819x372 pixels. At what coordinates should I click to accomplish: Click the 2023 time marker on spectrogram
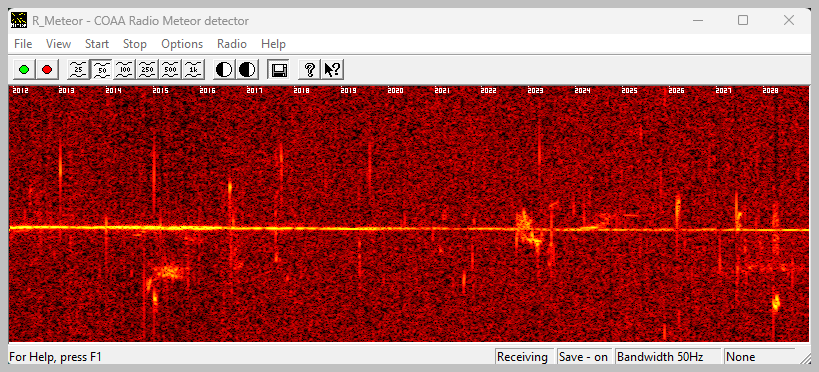[535, 90]
